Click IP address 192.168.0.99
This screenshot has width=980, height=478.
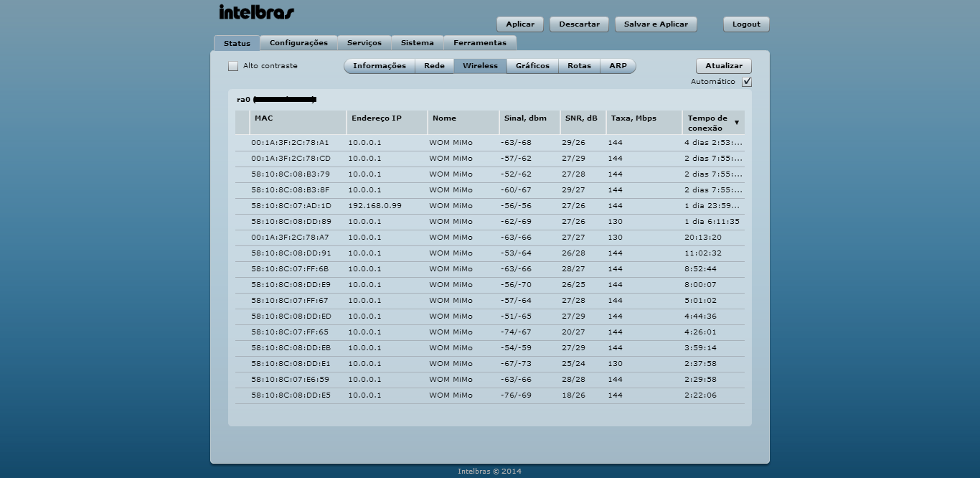pyautogui.click(x=374, y=206)
